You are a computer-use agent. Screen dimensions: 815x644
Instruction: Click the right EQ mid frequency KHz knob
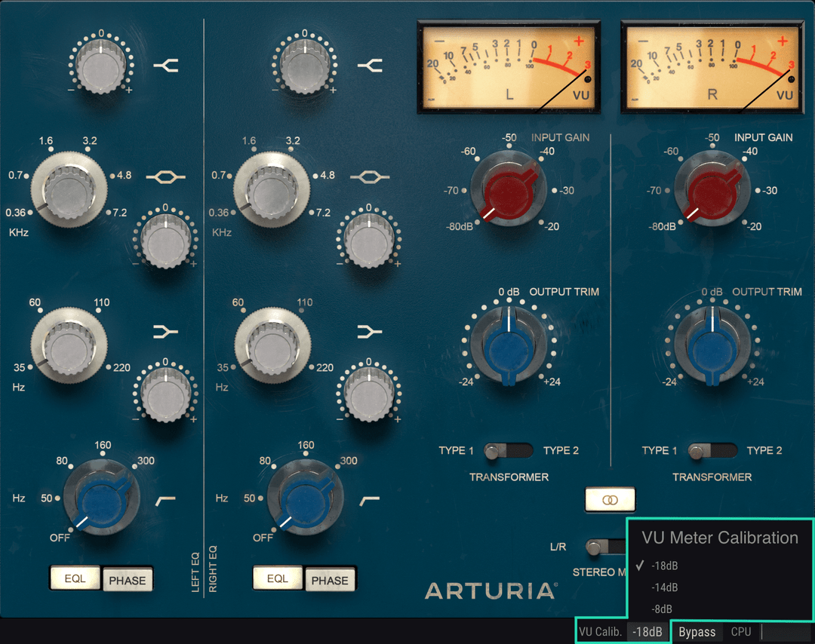(x=272, y=190)
